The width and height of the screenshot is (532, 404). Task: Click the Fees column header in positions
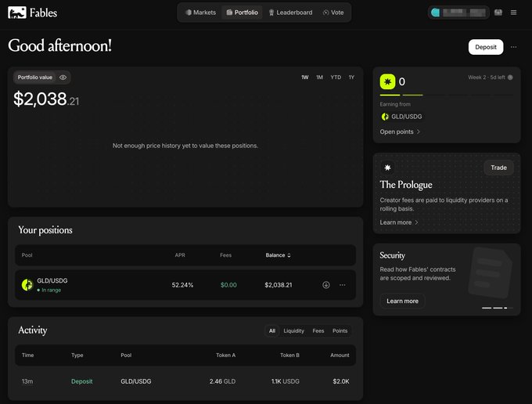225,255
